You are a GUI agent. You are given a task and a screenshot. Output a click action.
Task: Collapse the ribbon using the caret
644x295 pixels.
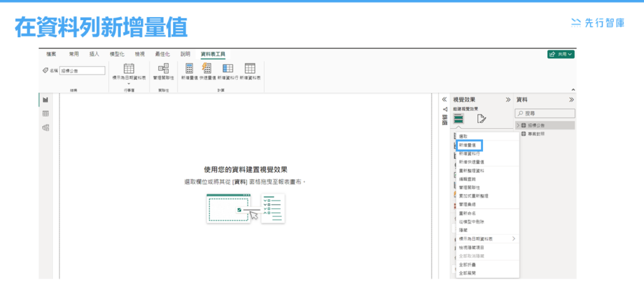pyautogui.click(x=573, y=89)
